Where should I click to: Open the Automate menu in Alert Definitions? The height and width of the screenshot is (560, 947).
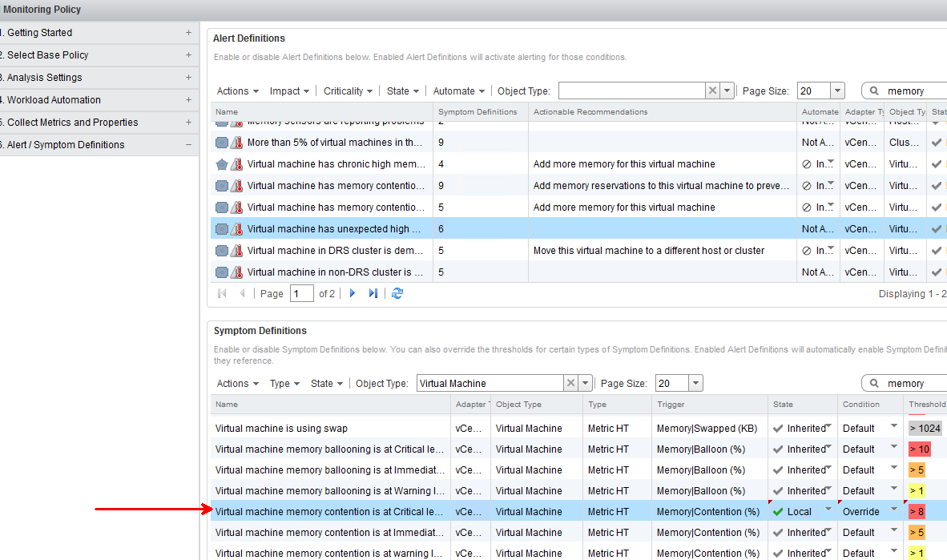click(x=459, y=91)
